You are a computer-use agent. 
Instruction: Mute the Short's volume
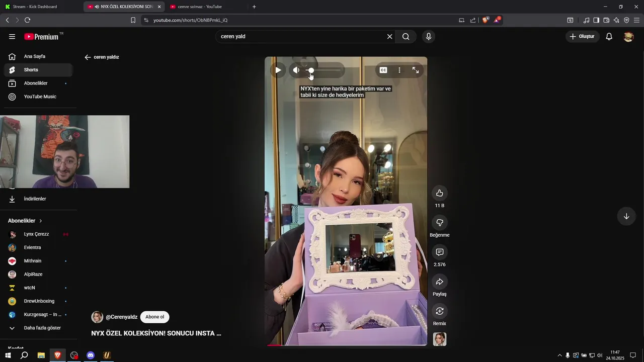click(296, 70)
